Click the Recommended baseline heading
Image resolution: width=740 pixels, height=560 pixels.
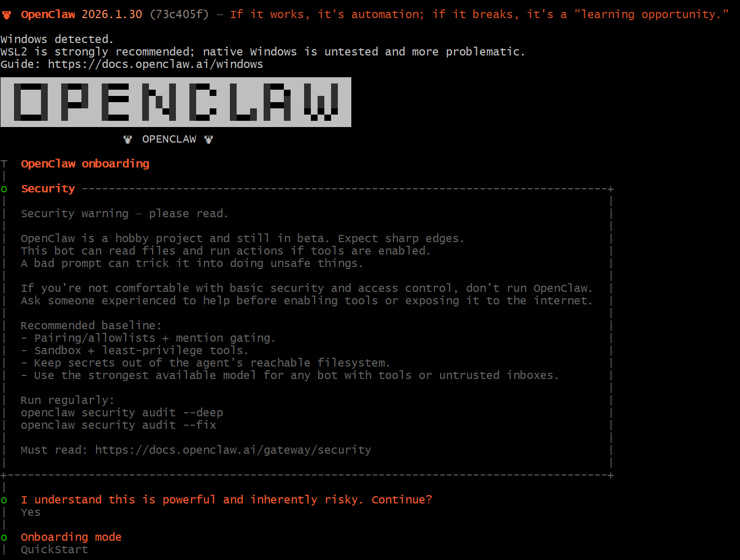click(x=91, y=326)
